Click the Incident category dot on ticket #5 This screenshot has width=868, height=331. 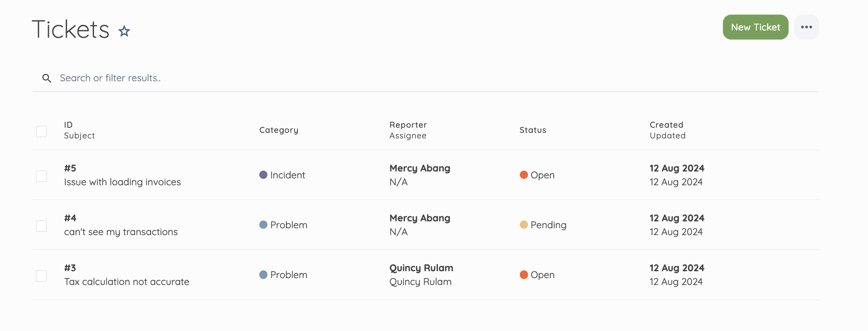point(263,175)
